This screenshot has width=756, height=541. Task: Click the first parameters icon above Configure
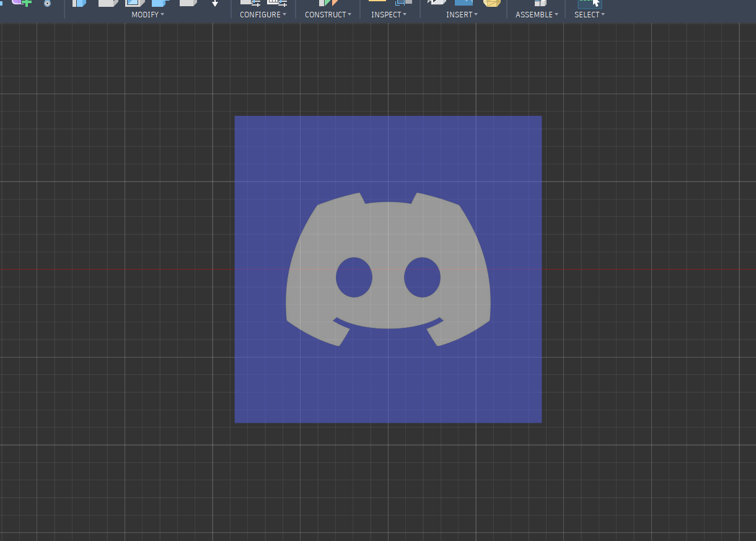(x=250, y=3)
